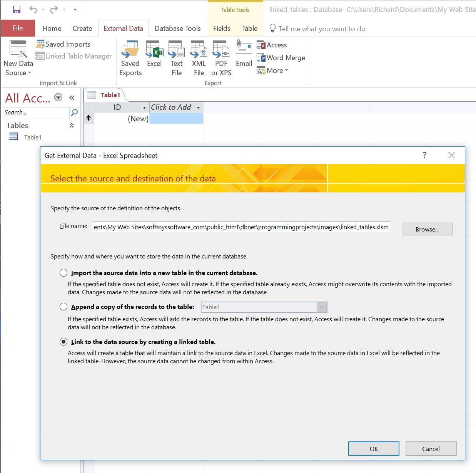Click the Tell me what you want text

[322, 29]
